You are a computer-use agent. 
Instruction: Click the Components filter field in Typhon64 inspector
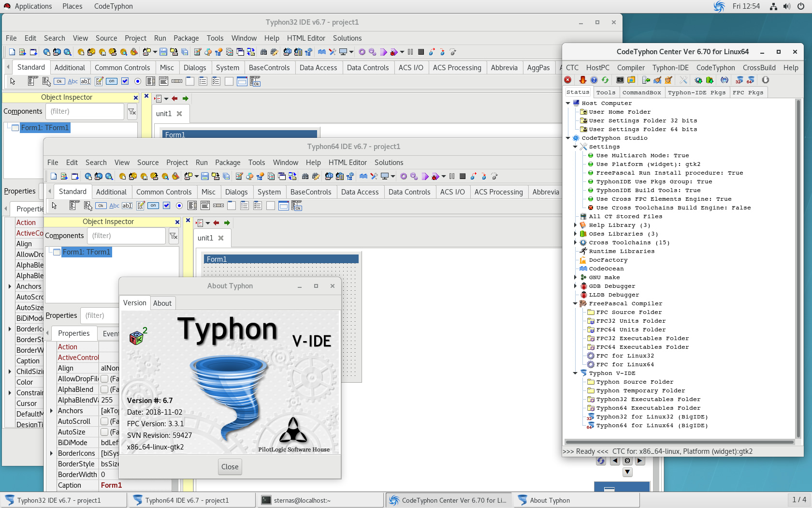pyautogui.click(x=126, y=236)
